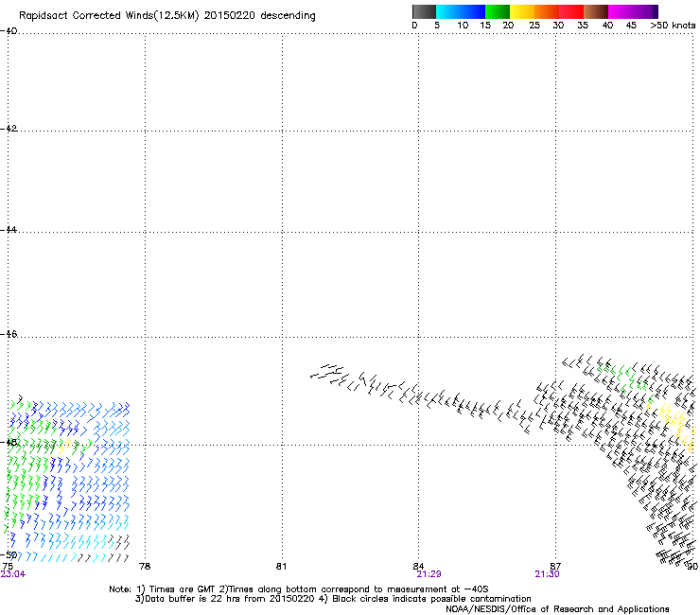The height and width of the screenshot is (615, 700).
Task: Click the latitude label '-42'
Action: click(x=9, y=128)
